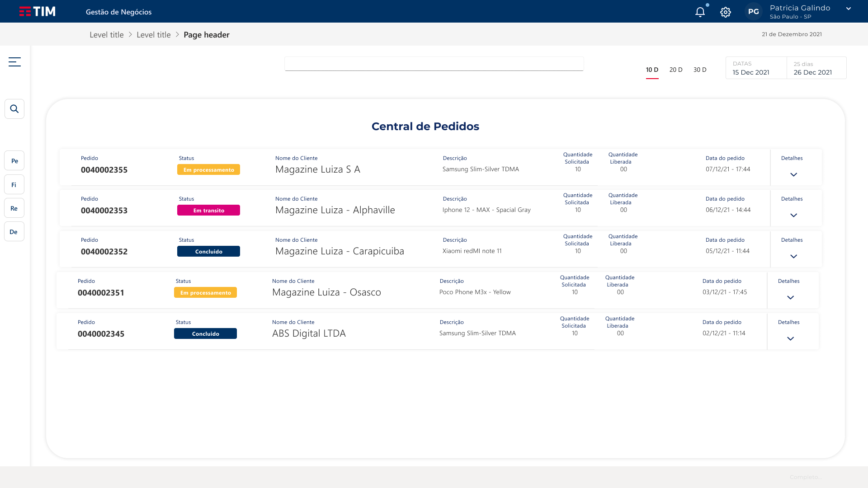Select order number 0040002355
The image size is (868, 488).
tap(104, 170)
